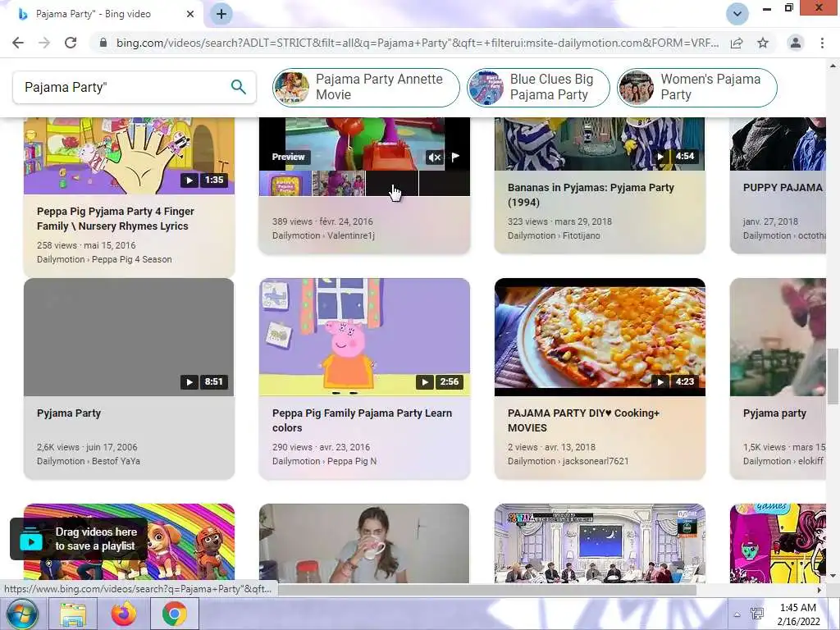This screenshot has width=840, height=630.
Task: Open Peppa Pig Pyjama Party 4 Finger Family title
Action: point(115,218)
